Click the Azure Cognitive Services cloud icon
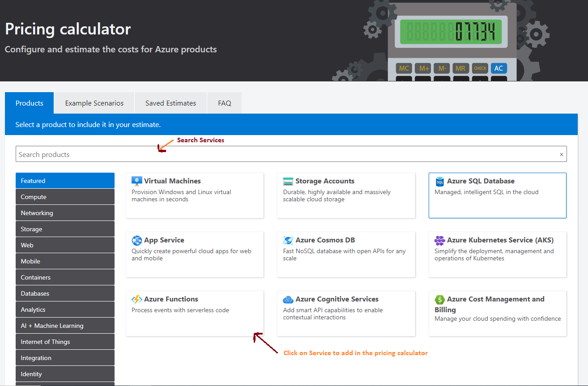The width and height of the screenshot is (588, 386). pyautogui.click(x=288, y=299)
